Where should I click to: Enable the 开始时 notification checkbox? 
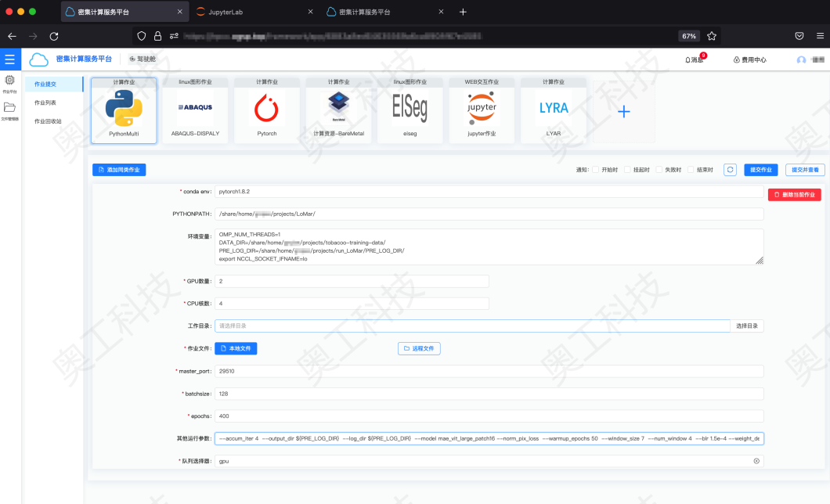pos(596,170)
